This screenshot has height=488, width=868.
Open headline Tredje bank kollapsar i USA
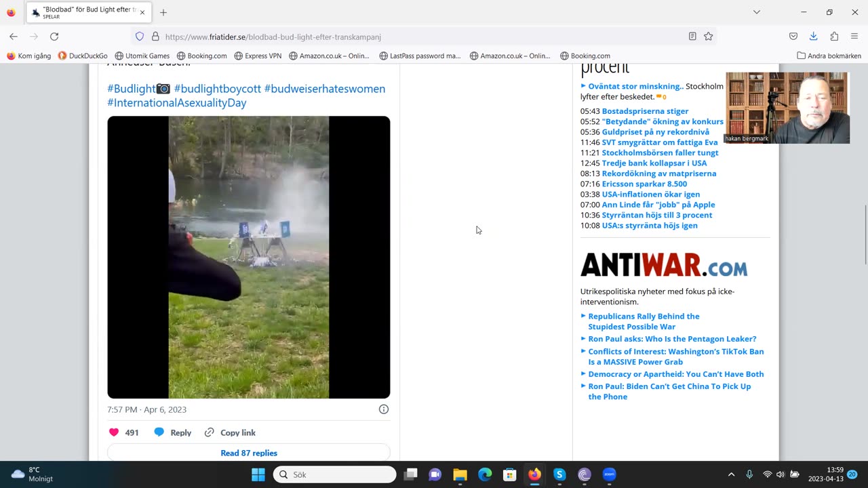[654, 163]
